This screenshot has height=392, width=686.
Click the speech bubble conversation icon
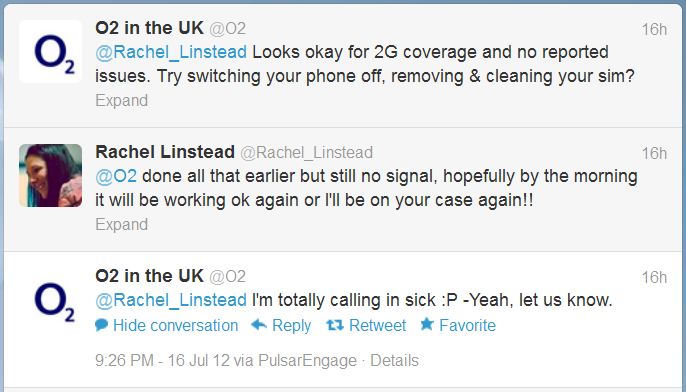pyautogui.click(x=102, y=325)
